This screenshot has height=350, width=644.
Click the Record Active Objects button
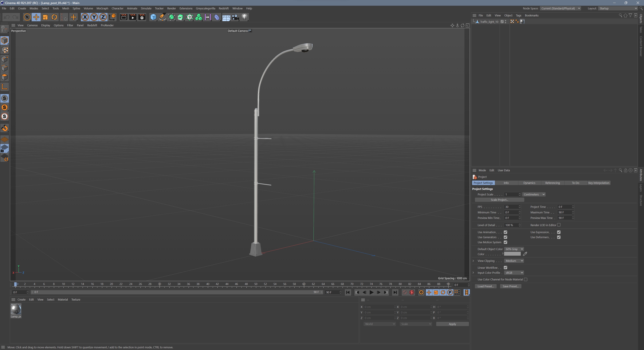(405, 292)
